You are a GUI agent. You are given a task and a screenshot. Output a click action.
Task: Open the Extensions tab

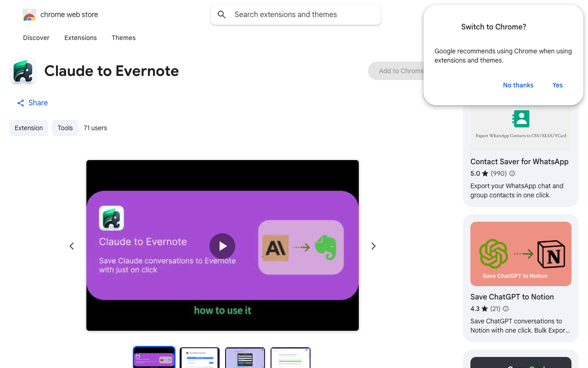click(x=80, y=38)
